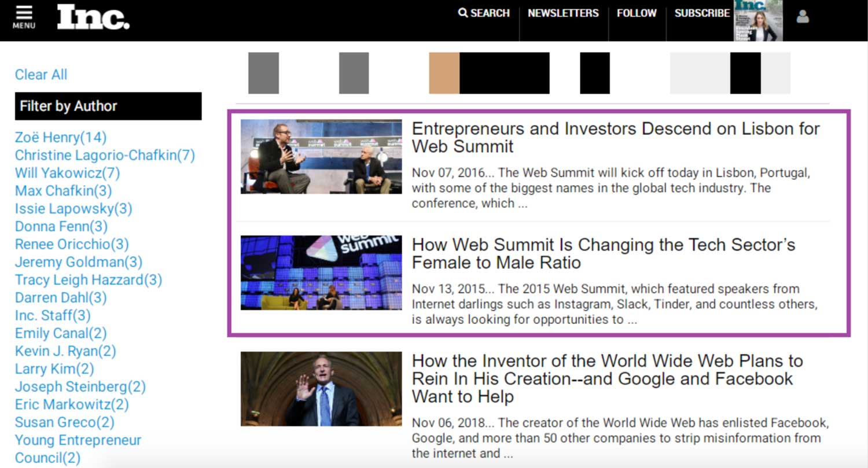Filter by Young Entrepreneur Council

point(78,449)
